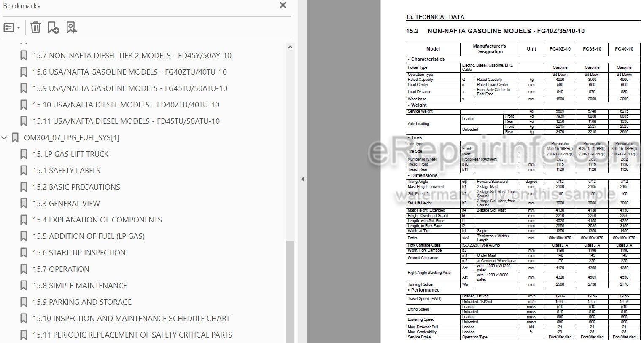
Task: Click bookmark icon beside 15.2 BASIC PRECAUTIONS
Action: click(x=24, y=187)
